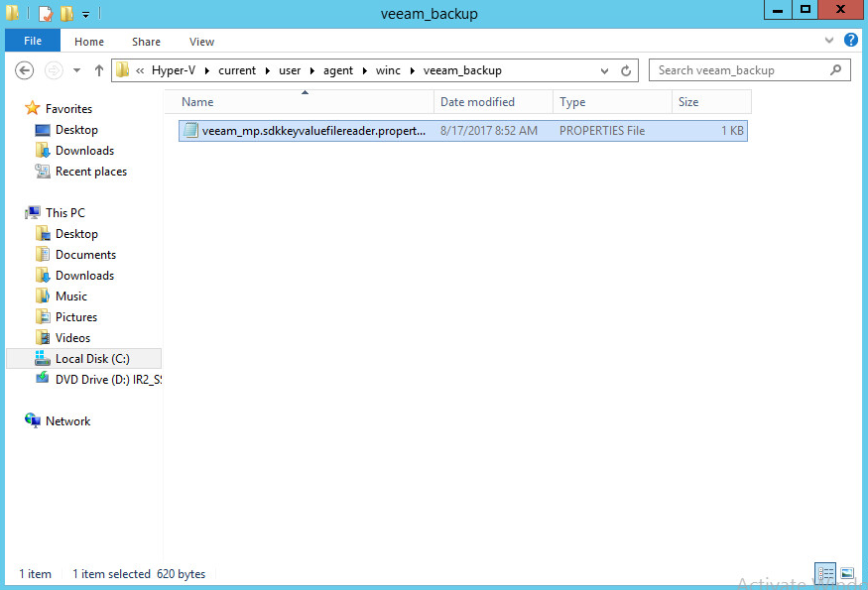Click the Back navigation arrow

point(25,70)
